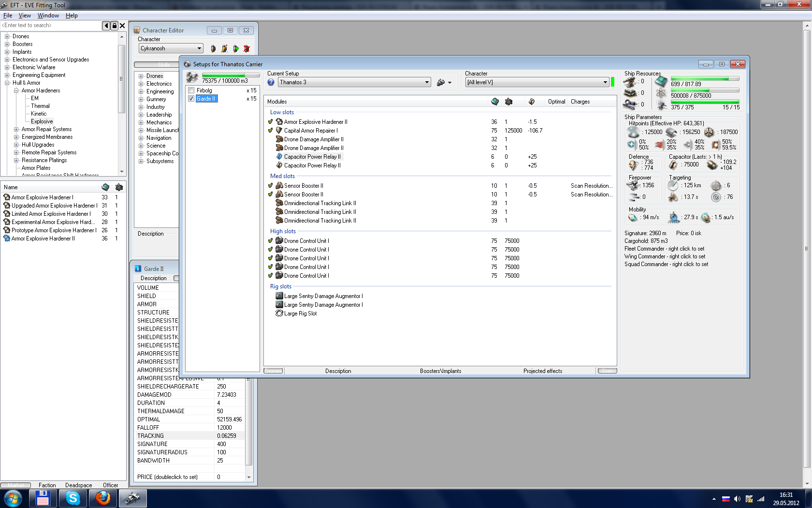Open the File menu
Image resolution: width=812 pixels, height=508 pixels.
pyautogui.click(x=8, y=15)
